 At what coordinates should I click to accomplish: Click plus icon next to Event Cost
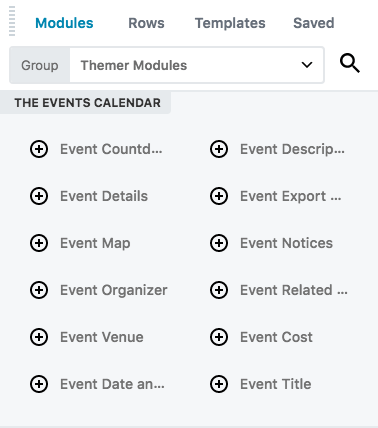pos(219,337)
